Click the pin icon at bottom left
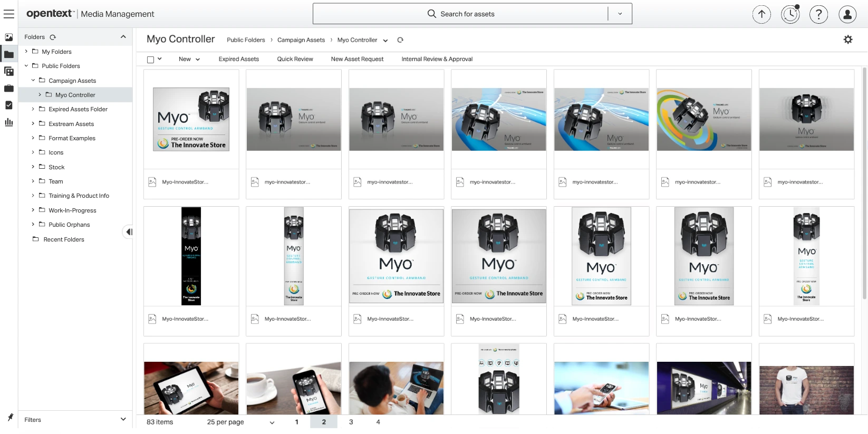 point(10,417)
